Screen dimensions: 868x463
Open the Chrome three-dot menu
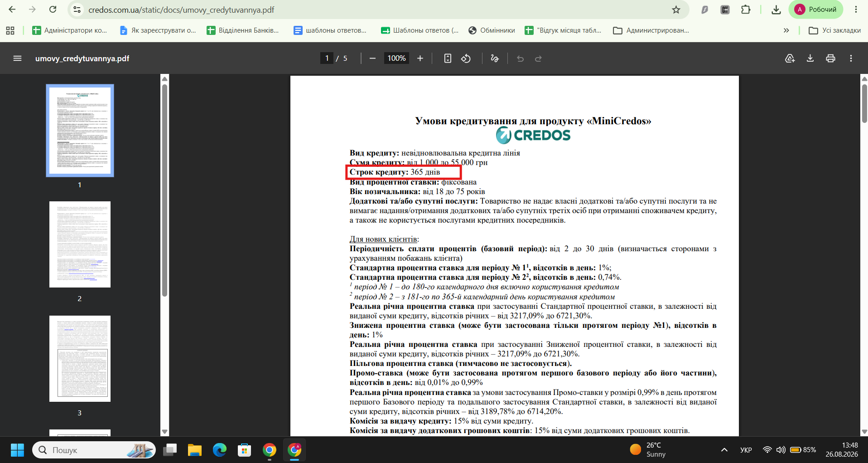point(856,10)
